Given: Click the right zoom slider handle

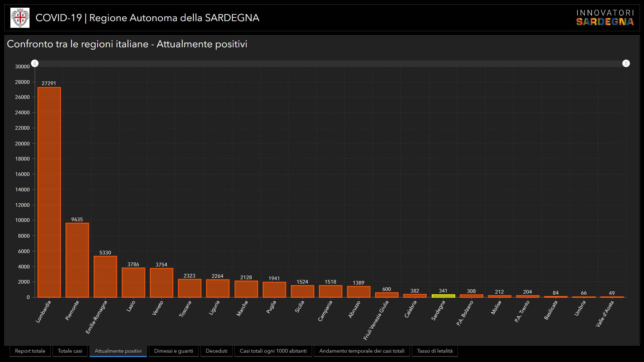Looking at the screenshot, I should tap(626, 63).
